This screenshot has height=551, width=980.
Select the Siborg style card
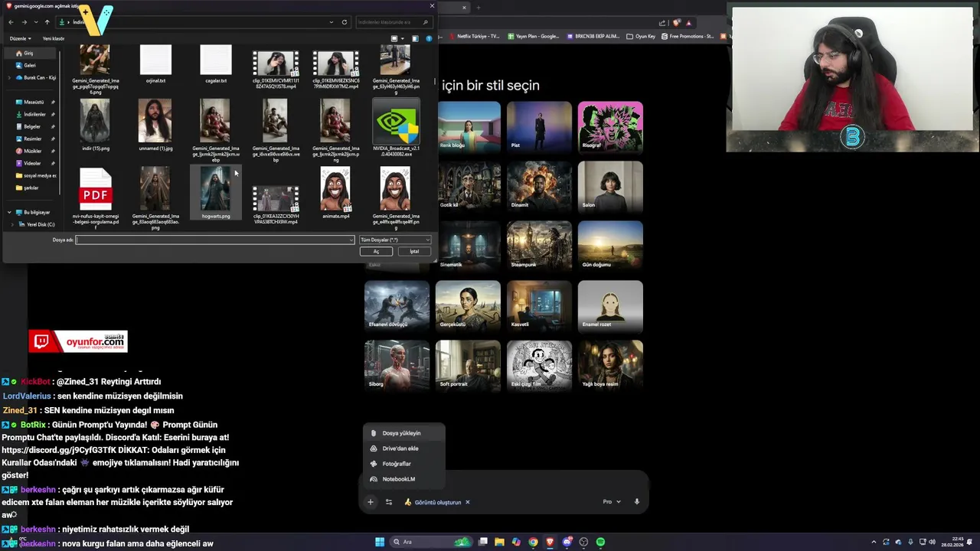tap(397, 365)
